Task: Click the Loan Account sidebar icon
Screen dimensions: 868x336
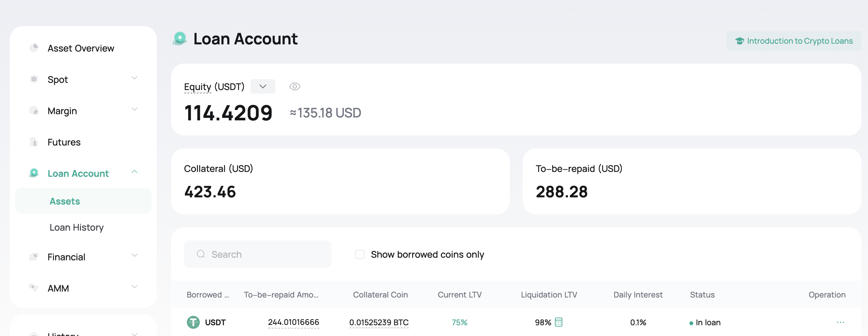Action: (x=34, y=173)
